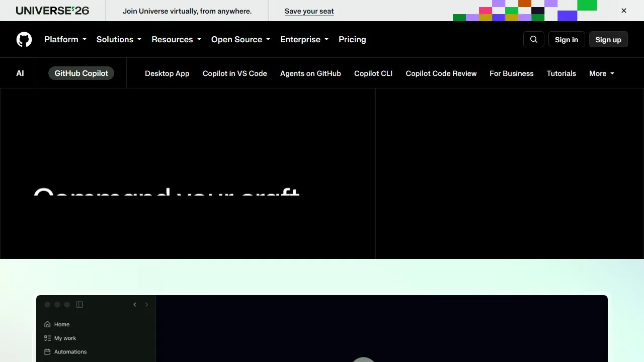The width and height of the screenshot is (644, 362).
Task: Open the Tutorials tab
Action: (561, 73)
